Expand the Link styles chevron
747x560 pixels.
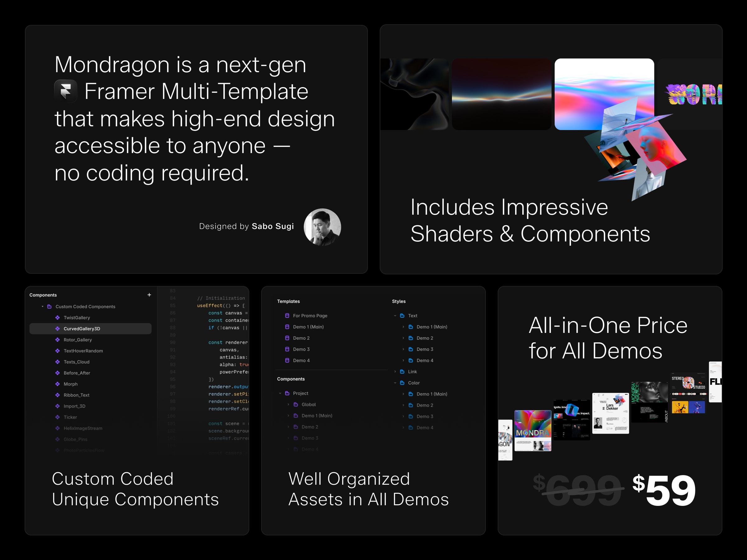pos(395,372)
